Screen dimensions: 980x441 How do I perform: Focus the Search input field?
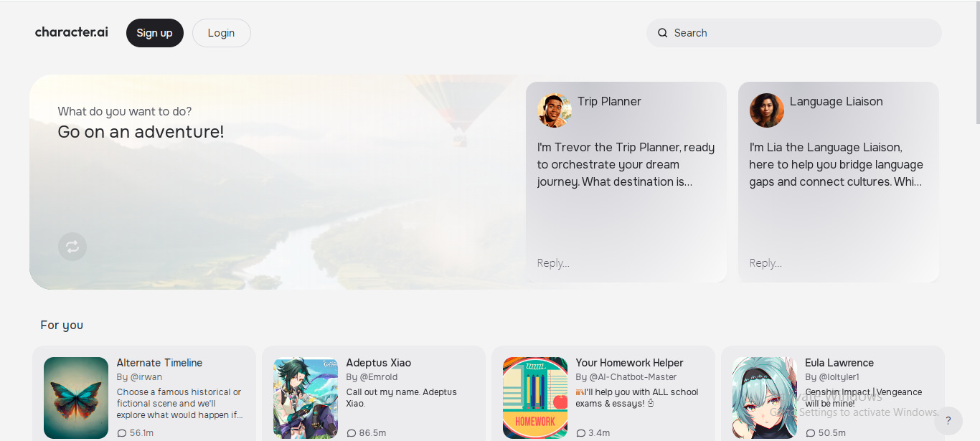[x=794, y=33]
